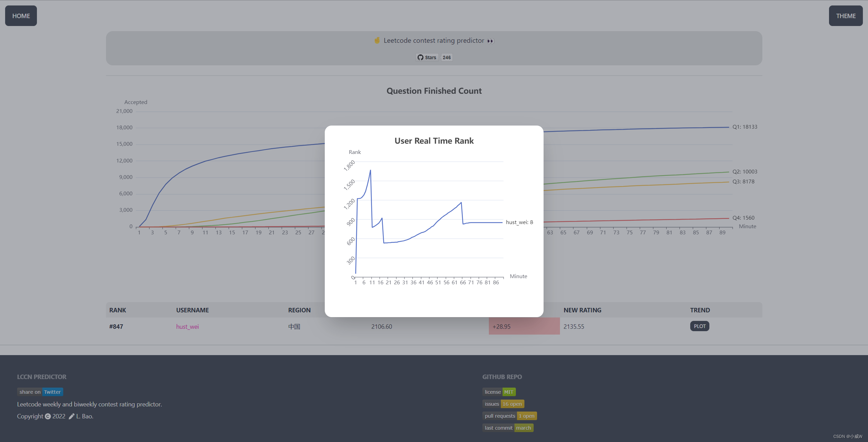This screenshot has height=442, width=868.
Task: Click minute 89 axis tick label
Action: pos(722,232)
